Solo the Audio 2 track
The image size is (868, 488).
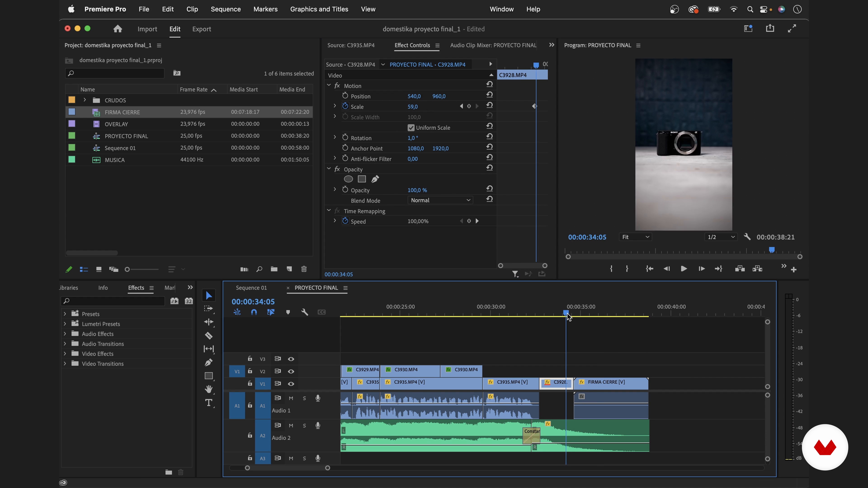[x=304, y=426]
